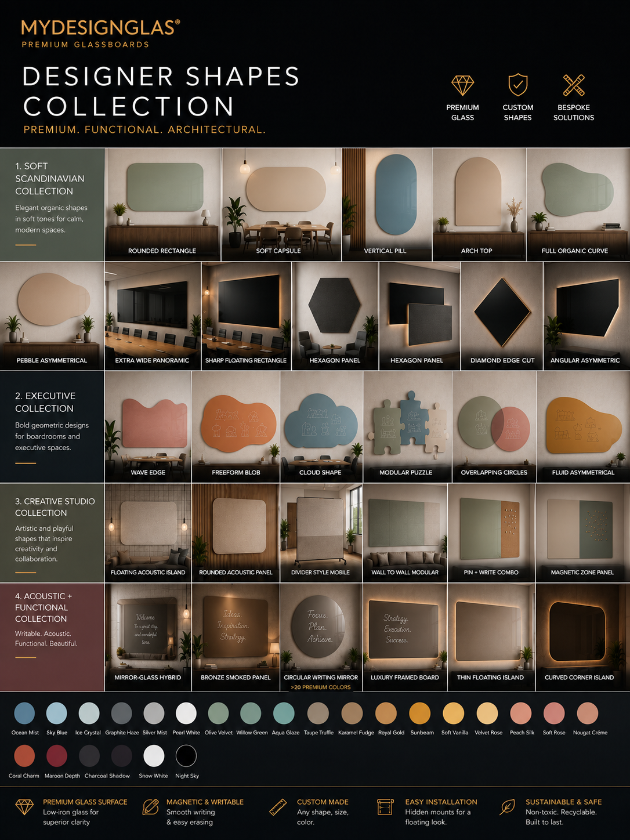Image resolution: width=630 pixels, height=840 pixels.
Task: Click the '1. Soft Scandinavian Collection' heading
Action: point(50,179)
